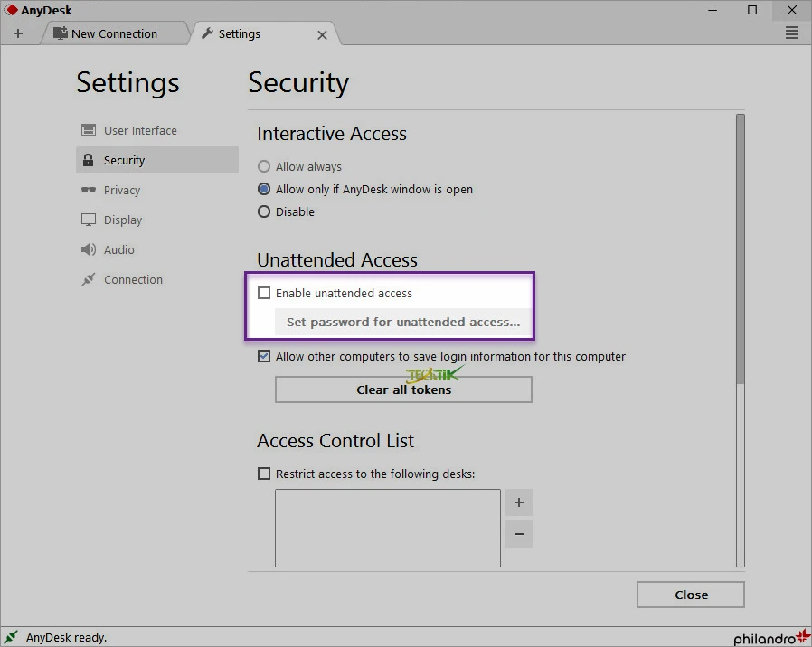This screenshot has height=647, width=812.
Task: Click the New Connection monitor icon
Action: coord(60,33)
